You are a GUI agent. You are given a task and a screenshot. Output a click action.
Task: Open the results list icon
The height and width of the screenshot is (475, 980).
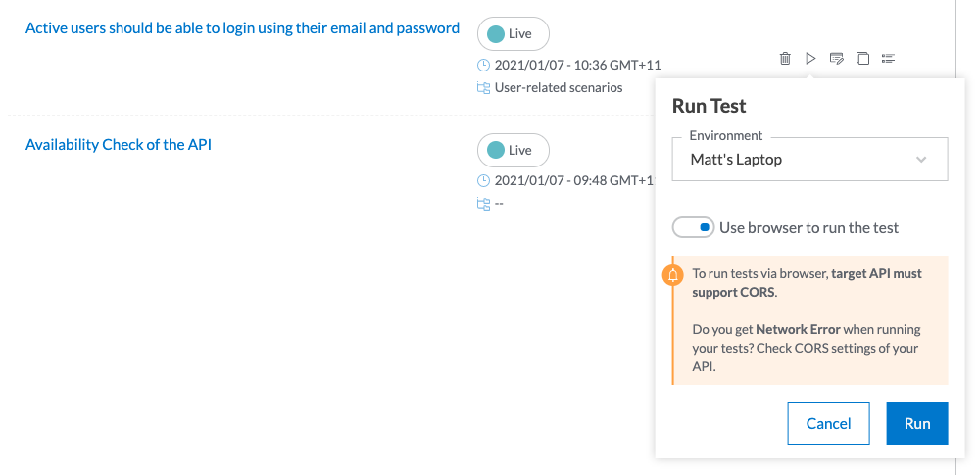click(x=888, y=58)
